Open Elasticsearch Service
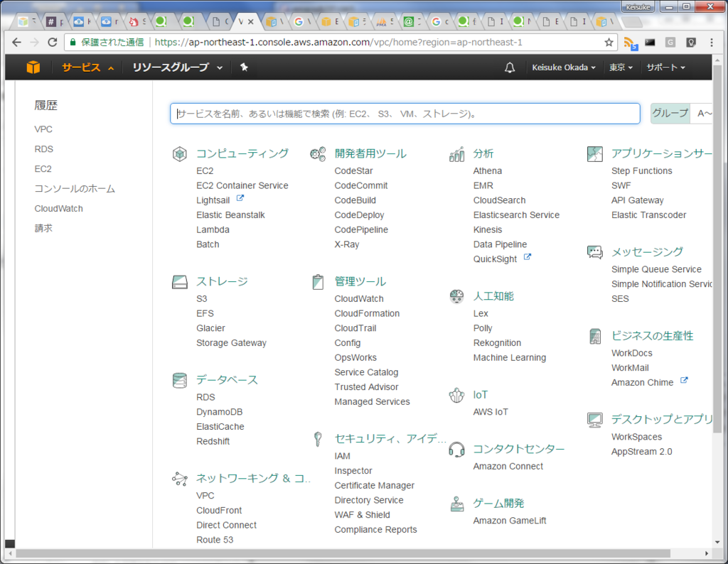Screen dimensions: 728x564 coord(516,215)
